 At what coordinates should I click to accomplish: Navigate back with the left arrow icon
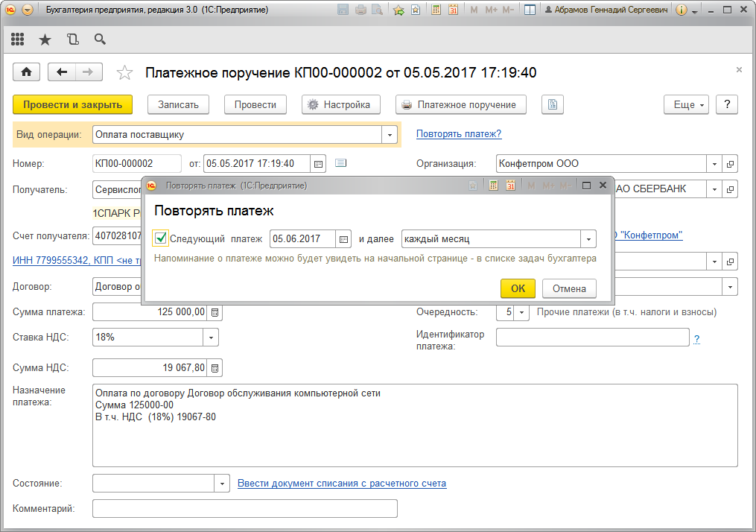[61, 72]
